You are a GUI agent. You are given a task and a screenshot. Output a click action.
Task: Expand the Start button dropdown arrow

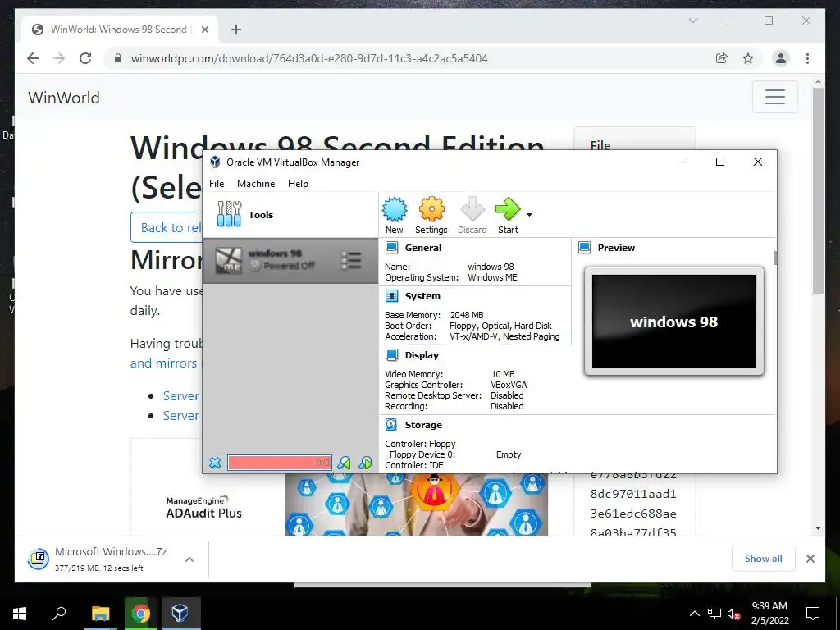(529, 214)
